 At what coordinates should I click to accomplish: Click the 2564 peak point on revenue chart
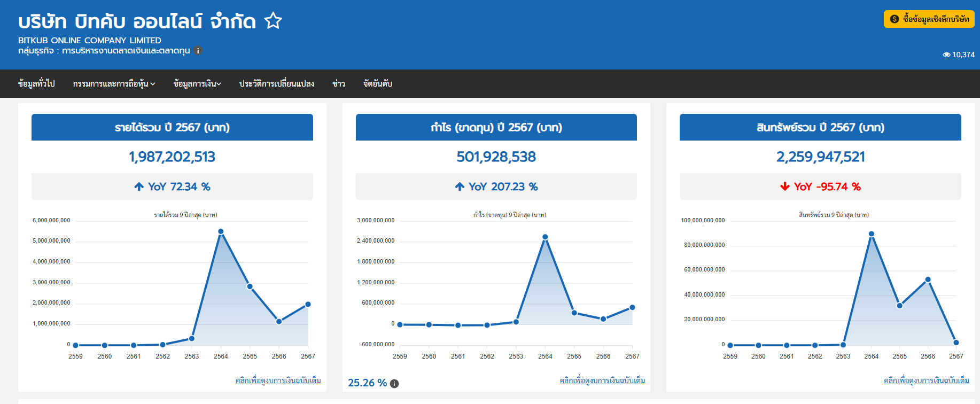221,232
